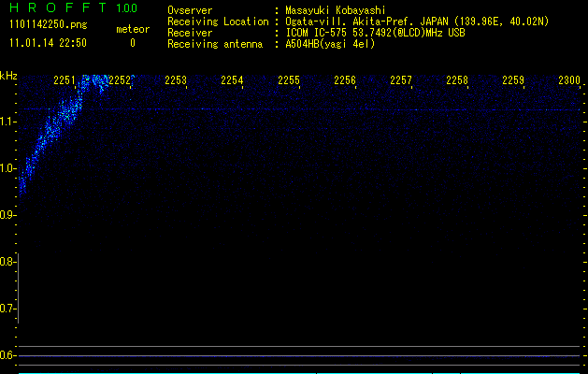
Task: Click the 2257 time marker
Action: click(401, 80)
